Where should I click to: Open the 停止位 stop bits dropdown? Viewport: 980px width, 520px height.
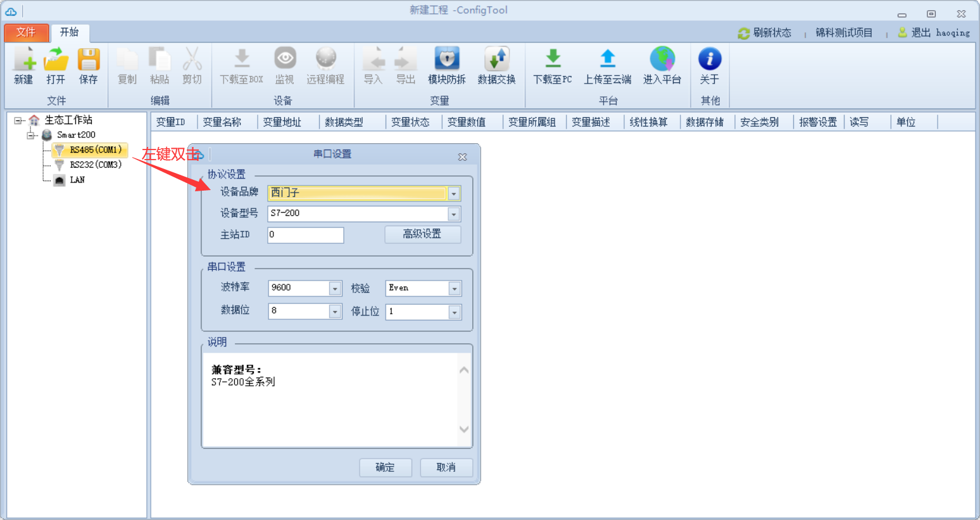pos(455,312)
